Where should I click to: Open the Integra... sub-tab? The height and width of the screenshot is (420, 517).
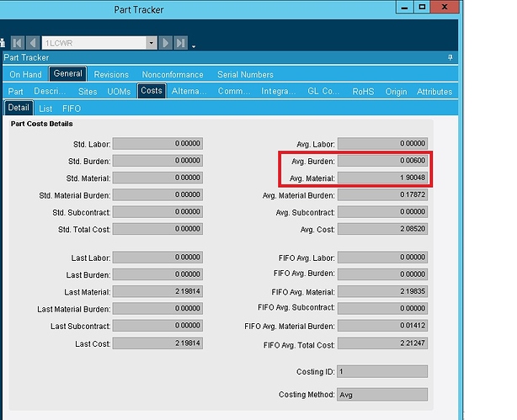[278, 91]
